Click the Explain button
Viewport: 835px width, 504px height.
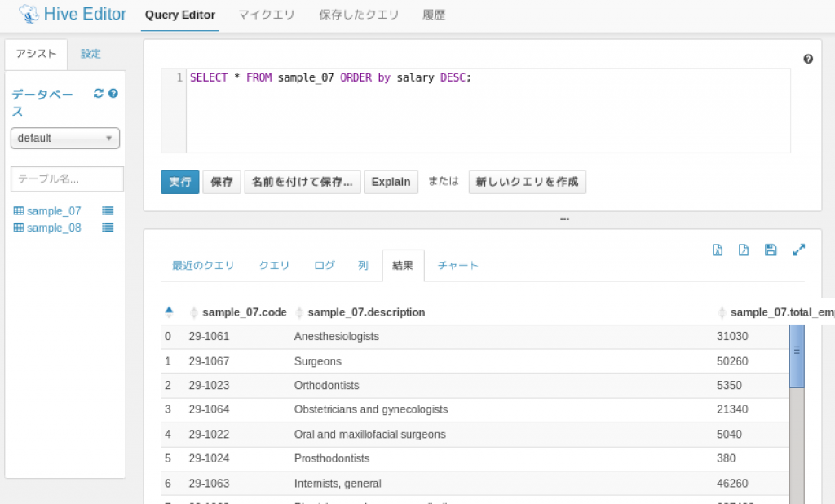pyautogui.click(x=391, y=182)
